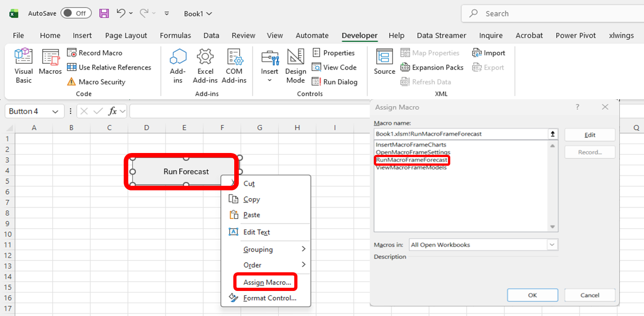Choose Paste from the context menu
Screen dimensions: 644x316
(266, 214)
